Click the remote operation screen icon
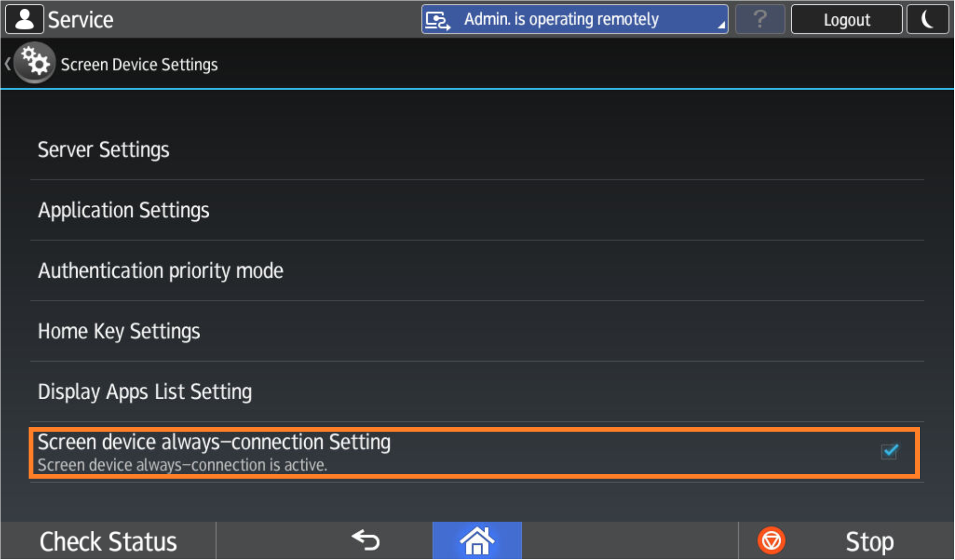Viewport: 955px width, 560px height. tap(438, 20)
